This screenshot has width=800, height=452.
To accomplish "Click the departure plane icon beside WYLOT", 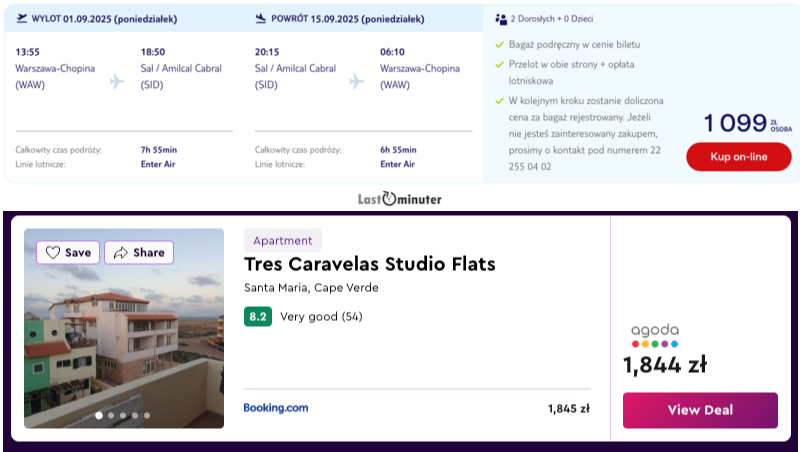I will (21, 19).
